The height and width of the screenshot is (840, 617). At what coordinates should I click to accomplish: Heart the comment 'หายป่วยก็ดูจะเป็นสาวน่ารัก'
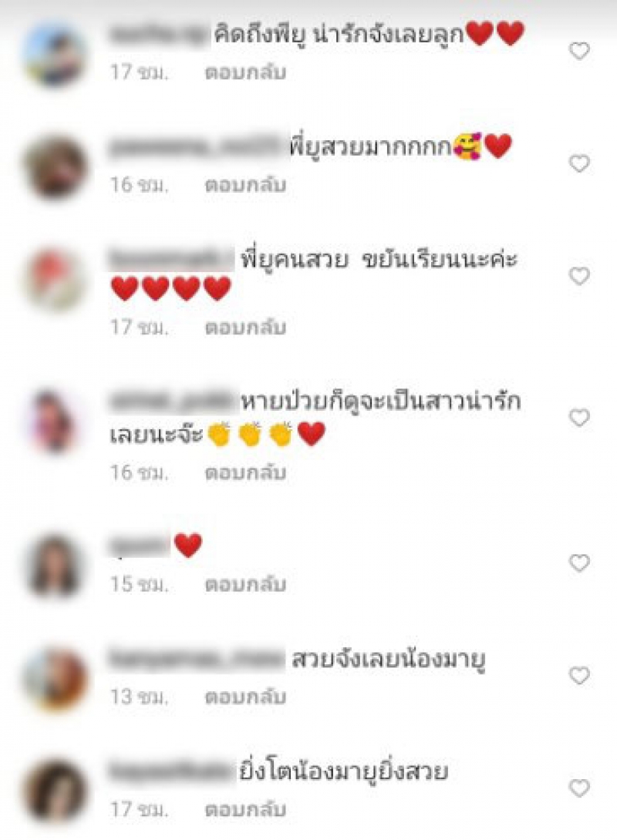coord(579,418)
